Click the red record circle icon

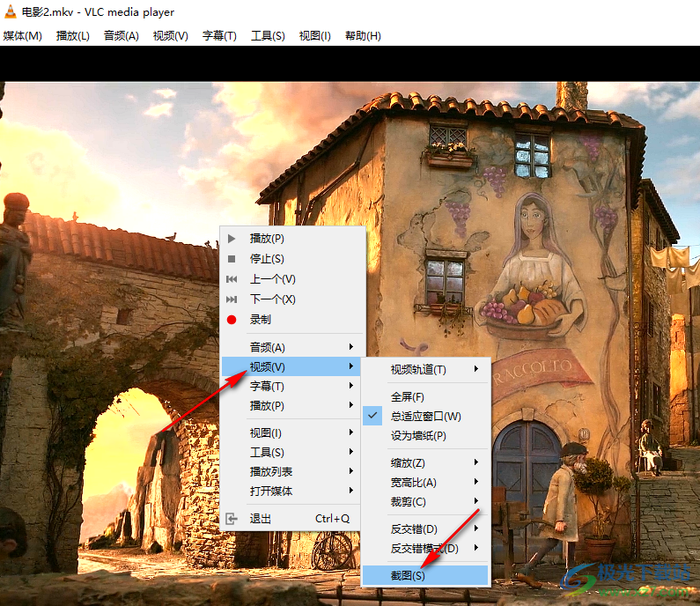click(232, 320)
